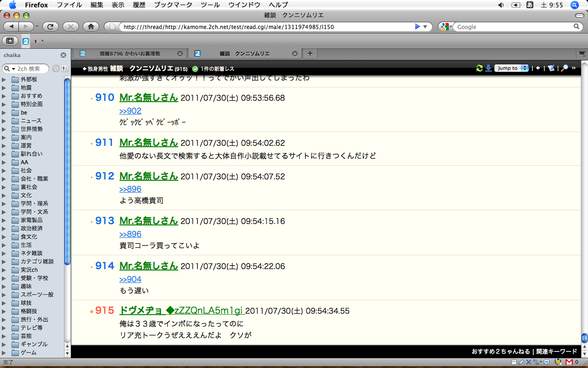Open the ツール menu

click(210, 5)
